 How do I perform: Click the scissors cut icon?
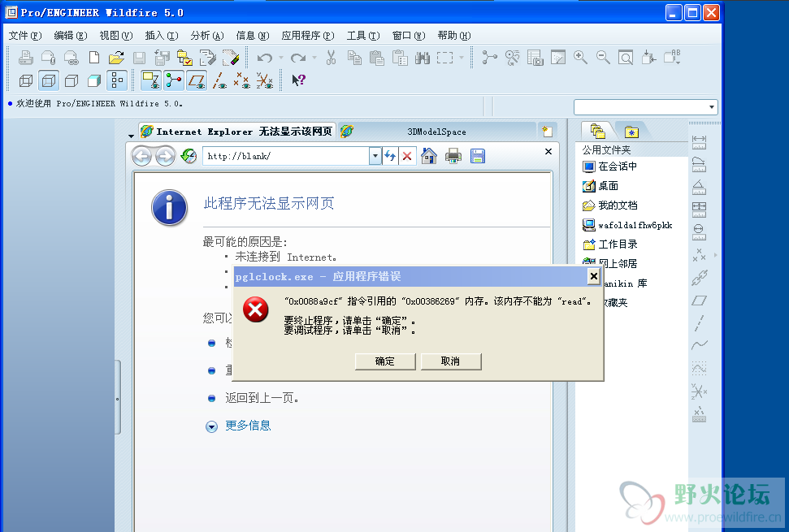click(331, 58)
